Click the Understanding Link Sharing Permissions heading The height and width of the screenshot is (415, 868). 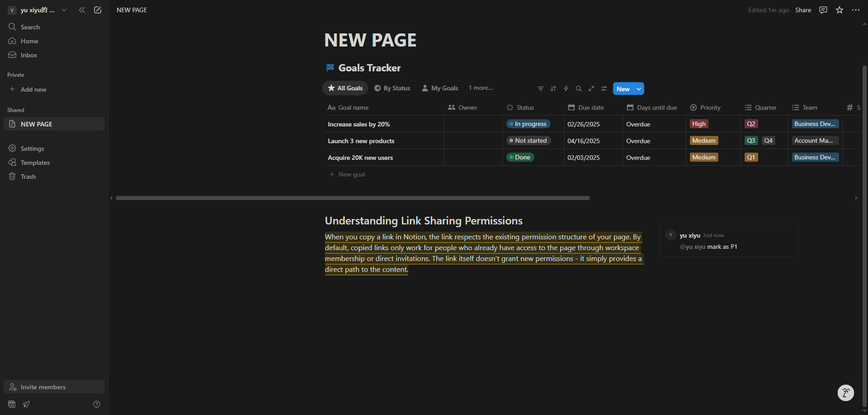coord(424,221)
